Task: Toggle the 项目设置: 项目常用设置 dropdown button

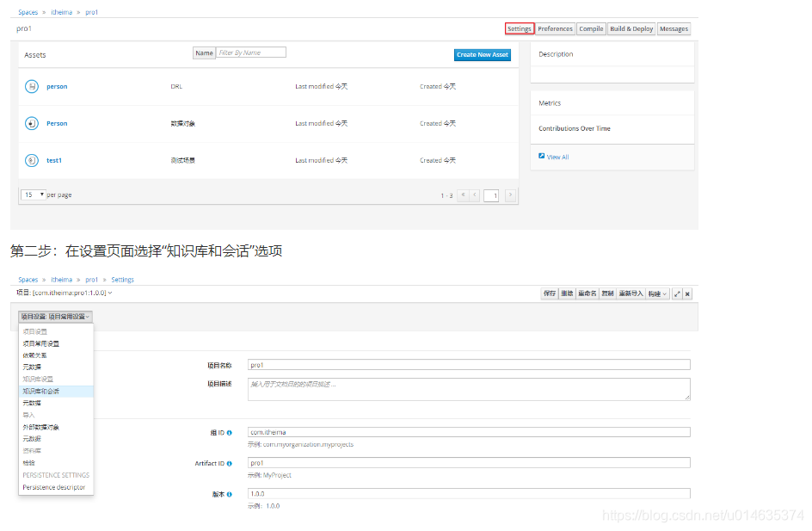Action: coord(55,317)
